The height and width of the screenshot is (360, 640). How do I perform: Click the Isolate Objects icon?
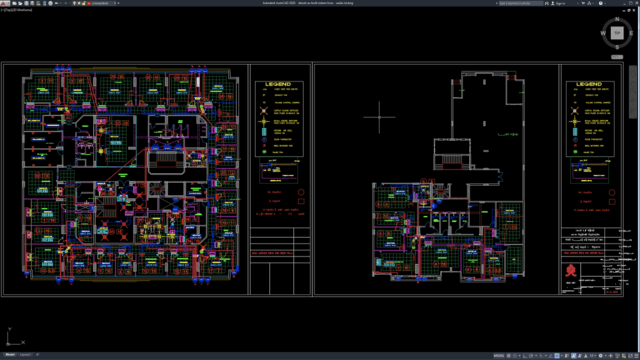pos(617,356)
